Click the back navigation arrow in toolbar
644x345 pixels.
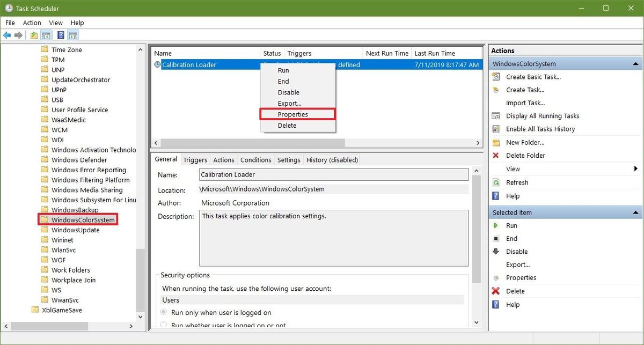tap(7, 35)
